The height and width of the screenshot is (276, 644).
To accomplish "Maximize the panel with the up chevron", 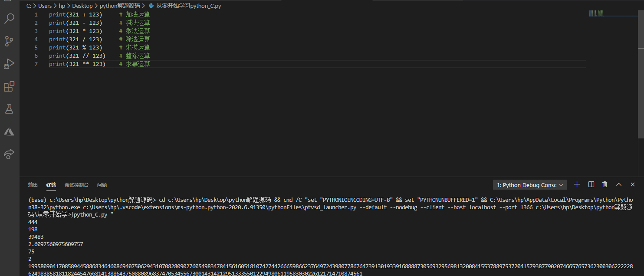I will tap(619, 184).
